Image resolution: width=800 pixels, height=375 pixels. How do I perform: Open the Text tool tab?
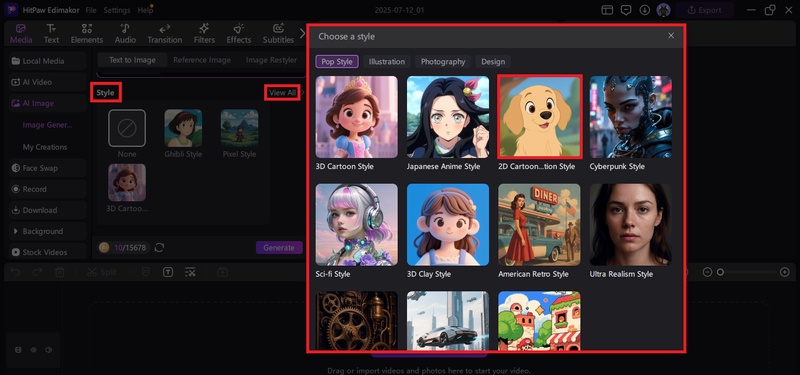[x=51, y=34]
